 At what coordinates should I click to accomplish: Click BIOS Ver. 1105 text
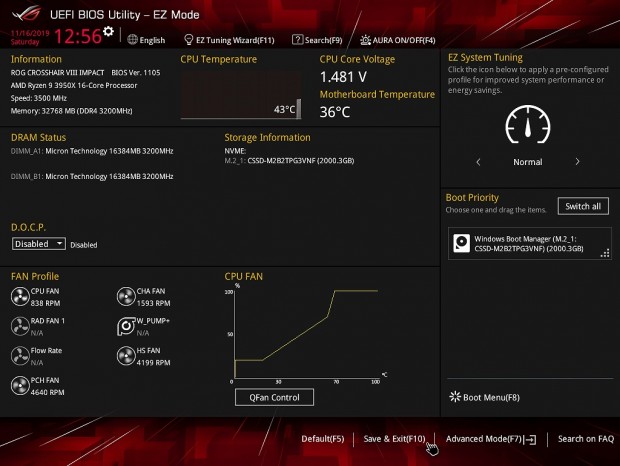click(x=136, y=73)
